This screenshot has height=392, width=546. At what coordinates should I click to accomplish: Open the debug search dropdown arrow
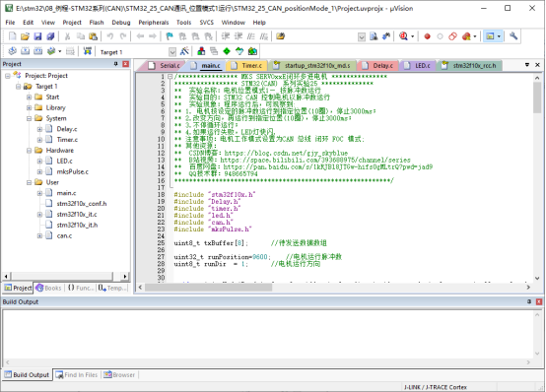(x=413, y=36)
